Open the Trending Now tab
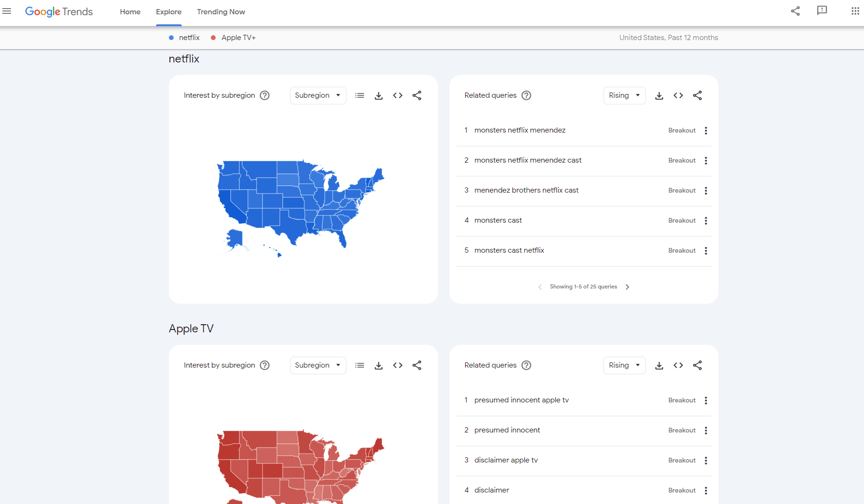 (x=221, y=12)
